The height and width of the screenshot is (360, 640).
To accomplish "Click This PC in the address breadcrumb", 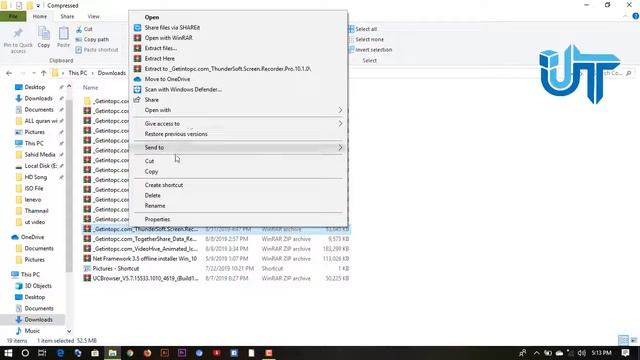I will [x=78, y=73].
